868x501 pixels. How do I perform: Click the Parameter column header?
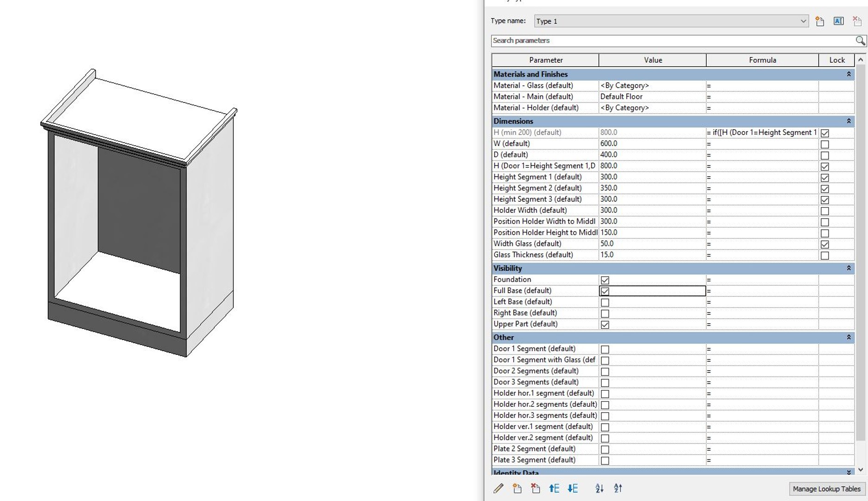(545, 60)
